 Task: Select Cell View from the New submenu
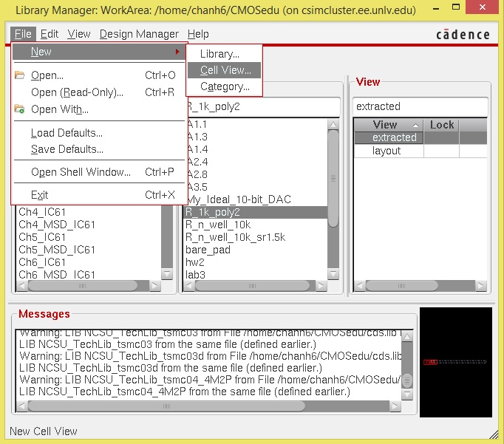225,70
